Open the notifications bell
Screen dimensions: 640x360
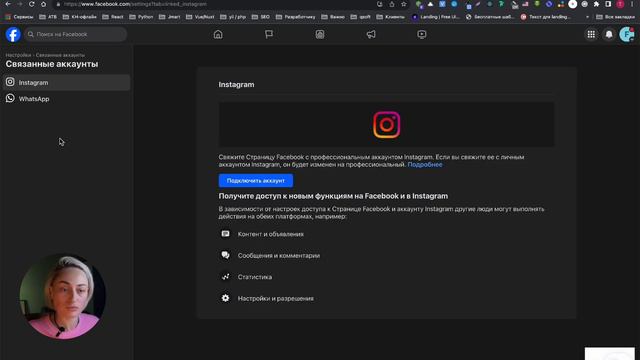609,34
